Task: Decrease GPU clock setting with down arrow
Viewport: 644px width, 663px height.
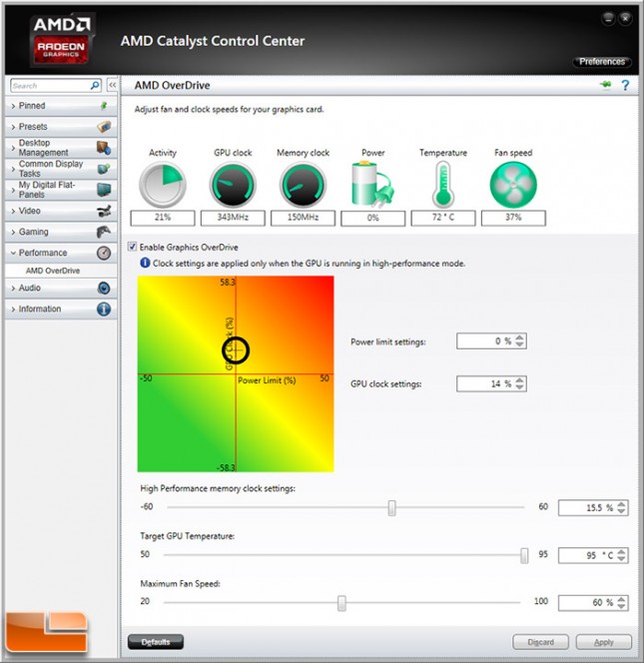Action: pos(519,387)
